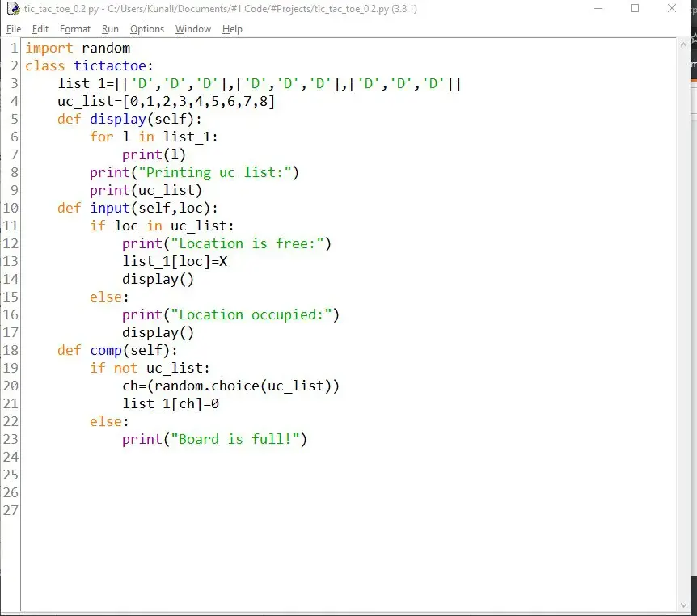Click the scrollbar up arrow
The height and width of the screenshot is (616, 697).
683,44
